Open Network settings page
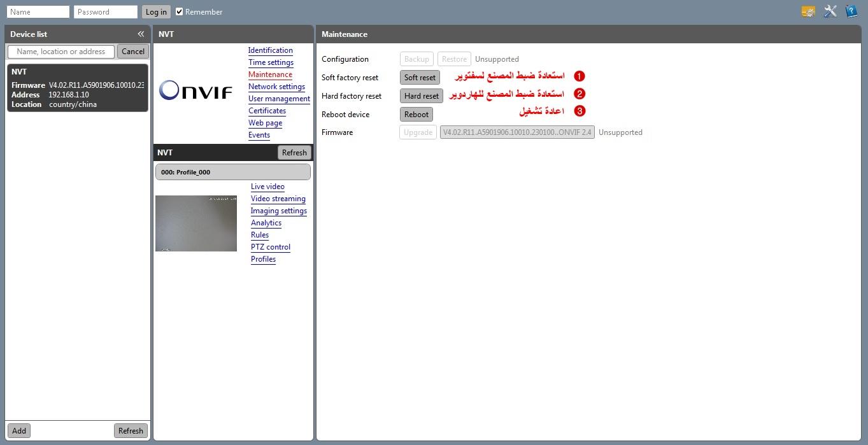The width and height of the screenshot is (868, 445). coord(276,87)
